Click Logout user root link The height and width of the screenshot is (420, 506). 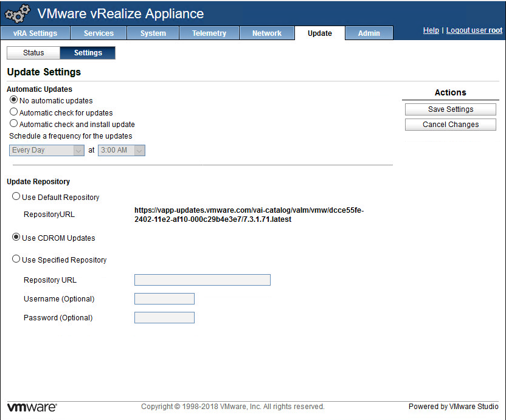point(474,30)
